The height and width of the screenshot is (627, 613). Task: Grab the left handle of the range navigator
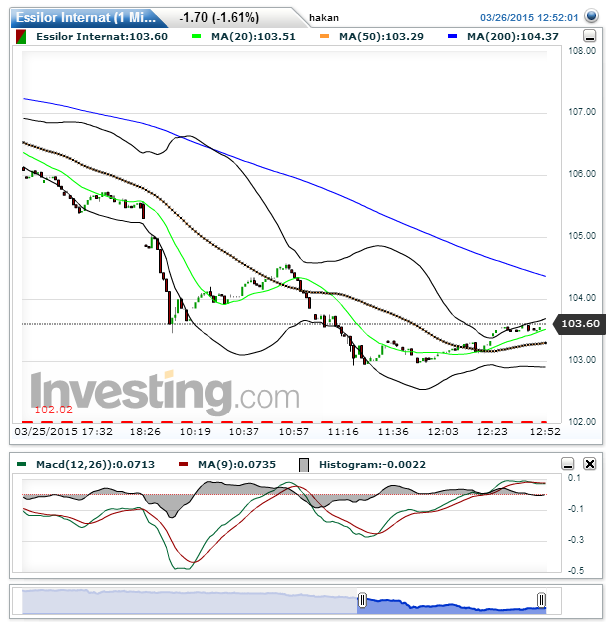point(362,600)
